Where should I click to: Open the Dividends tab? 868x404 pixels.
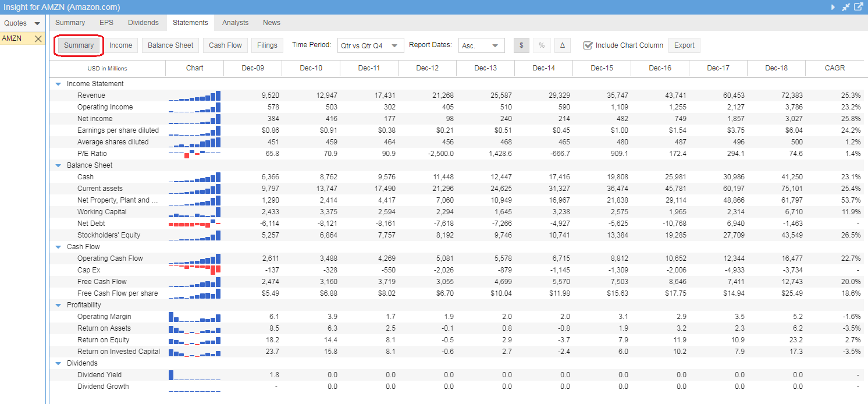click(143, 23)
